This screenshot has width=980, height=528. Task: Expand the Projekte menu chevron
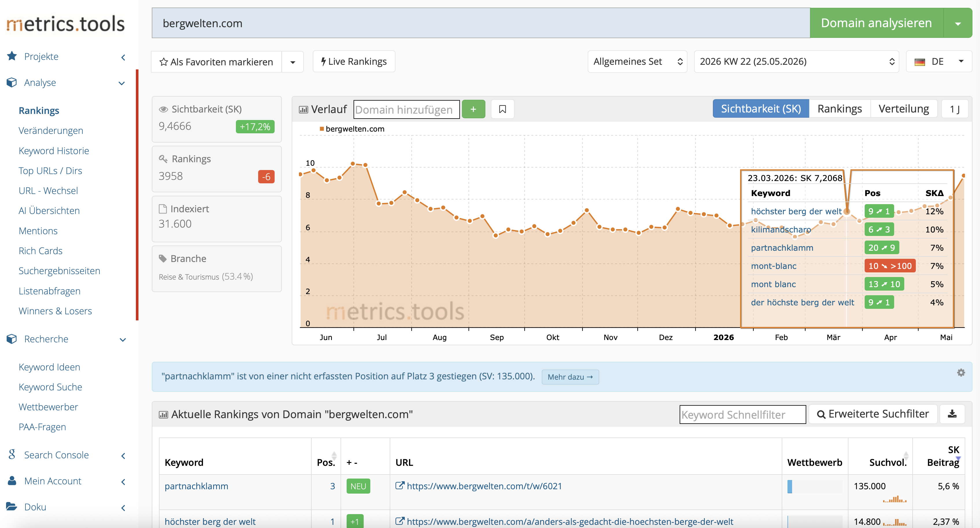click(x=123, y=57)
